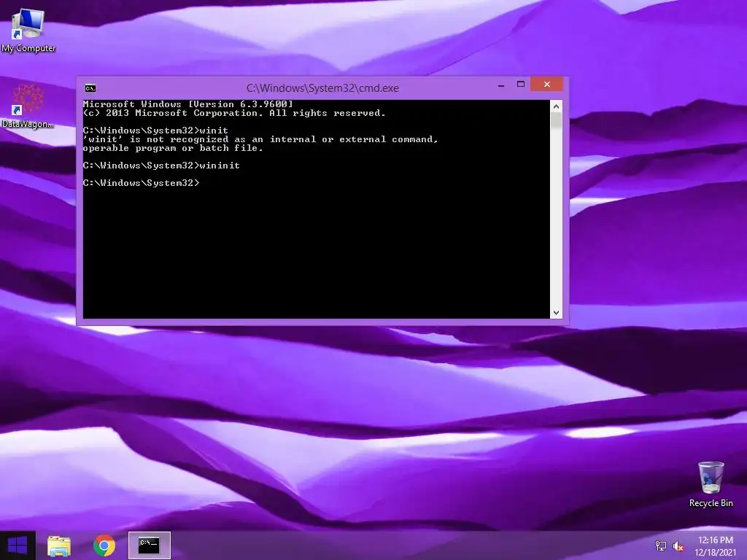The image size is (747, 560).
Task: Click the network status tray icon
Action: tap(661, 546)
